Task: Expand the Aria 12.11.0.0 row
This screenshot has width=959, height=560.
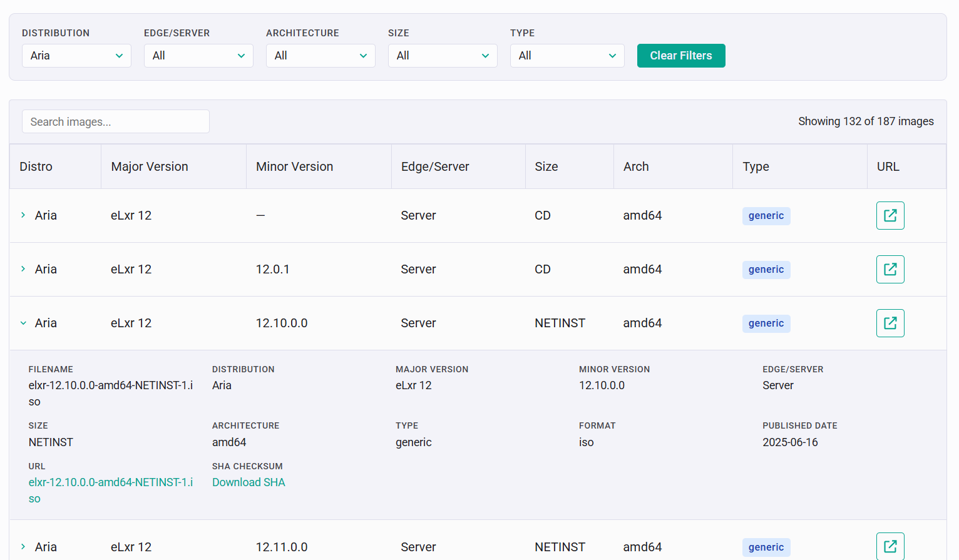Action: point(23,546)
